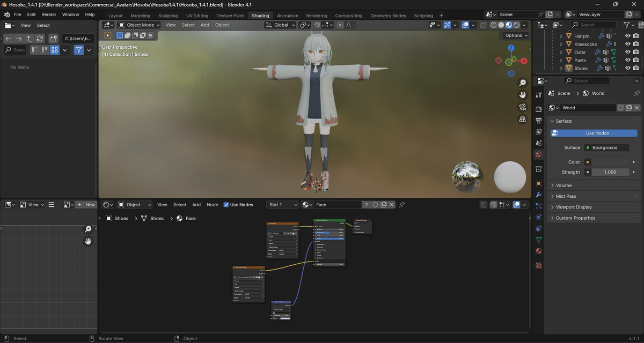This screenshot has width=644, height=343.
Task: Open the World properties tab icon
Action: tap(539, 154)
